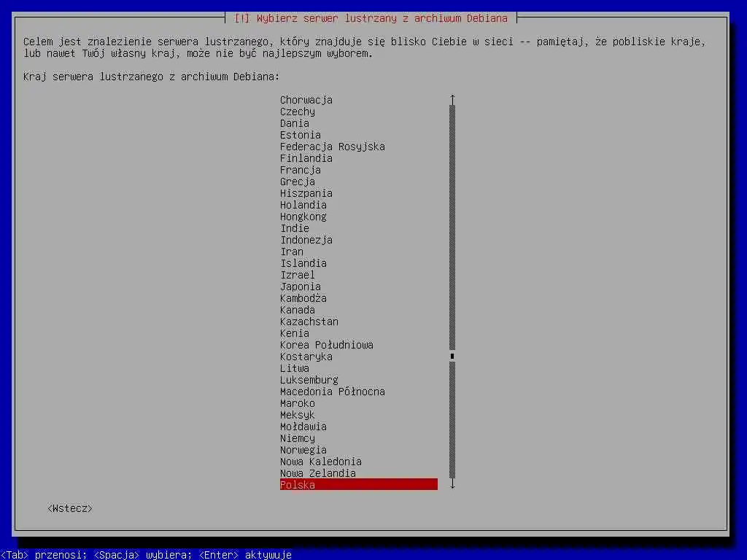The width and height of the screenshot is (747, 560).
Task: Select Chorwacja from the country list
Action: pyautogui.click(x=306, y=100)
